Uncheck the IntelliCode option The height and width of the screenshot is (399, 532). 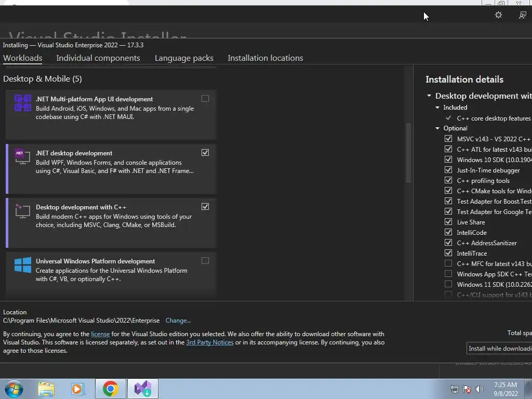point(448,232)
